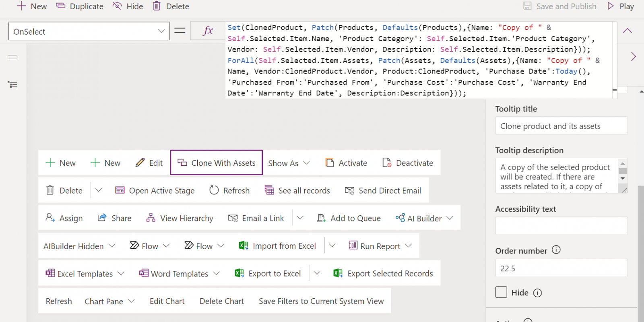Click the Accessibility text input field
The width and height of the screenshot is (644, 322).
561,226
